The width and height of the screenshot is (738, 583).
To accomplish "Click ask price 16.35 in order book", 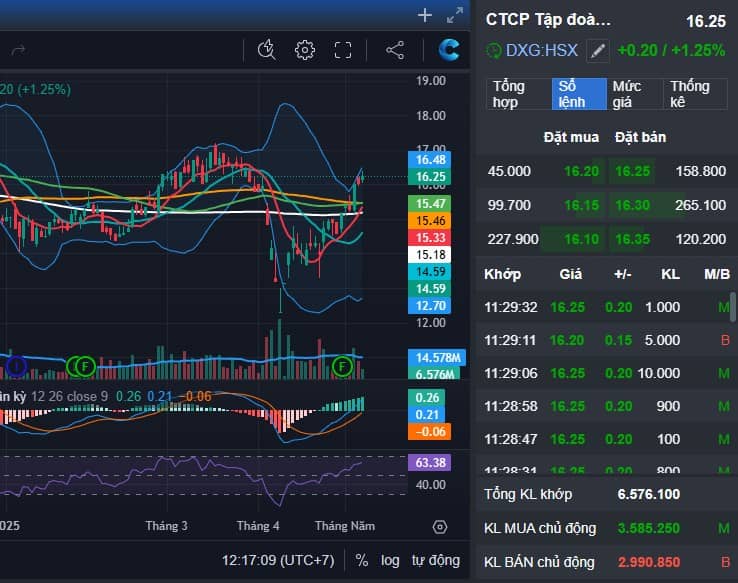I will point(633,239).
